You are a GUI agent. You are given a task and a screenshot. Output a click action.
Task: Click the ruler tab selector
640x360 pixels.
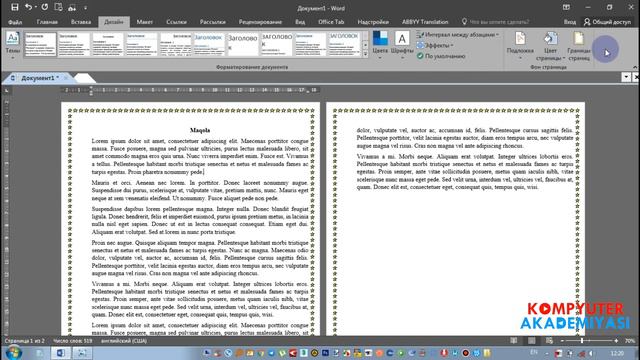7,90
